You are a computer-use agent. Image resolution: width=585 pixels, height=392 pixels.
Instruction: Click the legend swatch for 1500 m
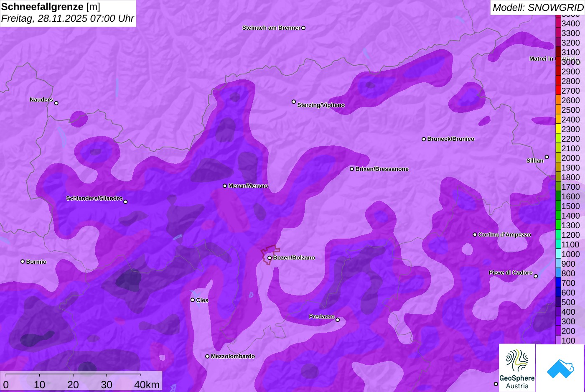tap(558, 206)
